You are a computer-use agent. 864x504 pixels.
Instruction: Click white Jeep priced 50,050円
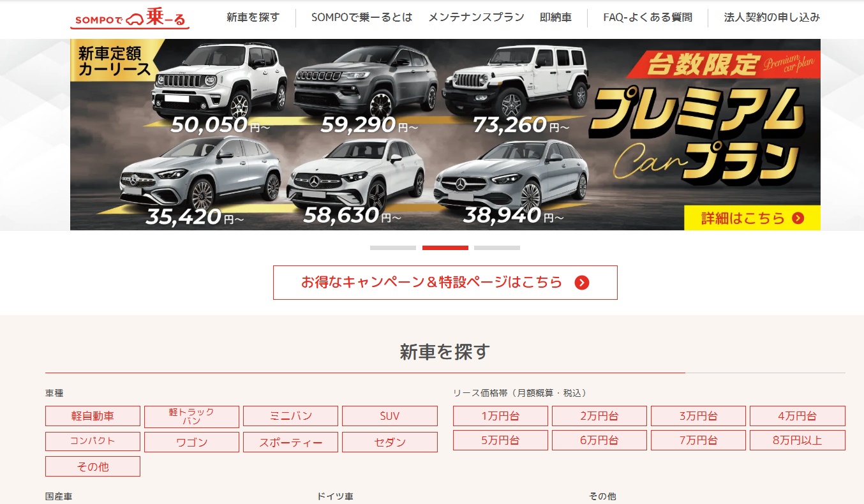click(220, 80)
